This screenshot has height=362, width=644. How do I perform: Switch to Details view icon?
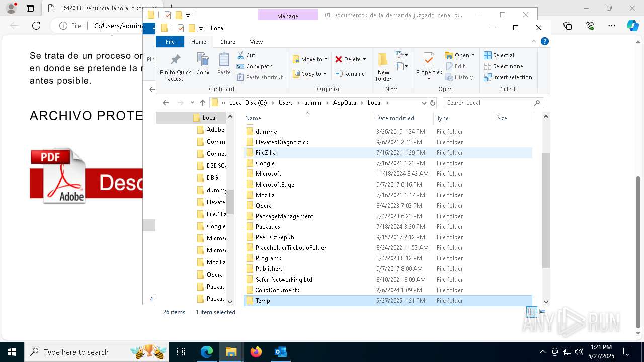pyautogui.click(x=532, y=312)
